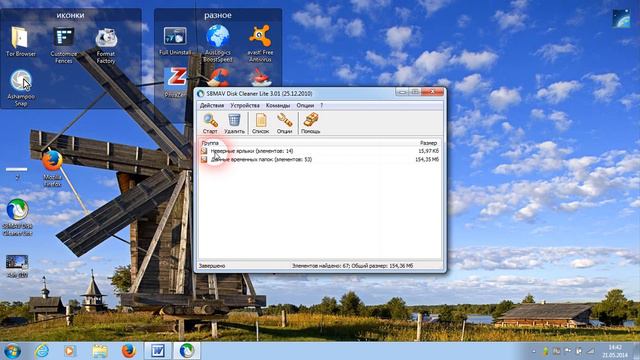Click the Размер column header
Screen dimensions: 640x360
pyautogui.click(x=429, y=143)
